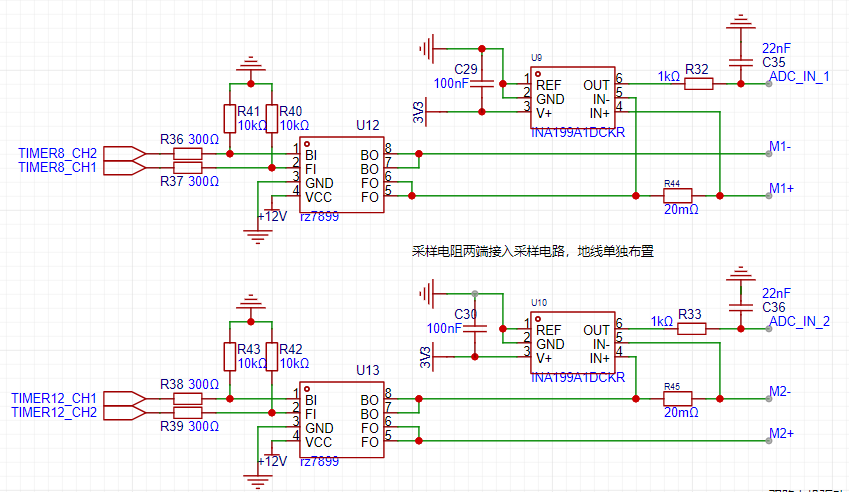Click the TIMER12_CH1 net port symbol
849x492 pixels.
[x=125, y=399]
